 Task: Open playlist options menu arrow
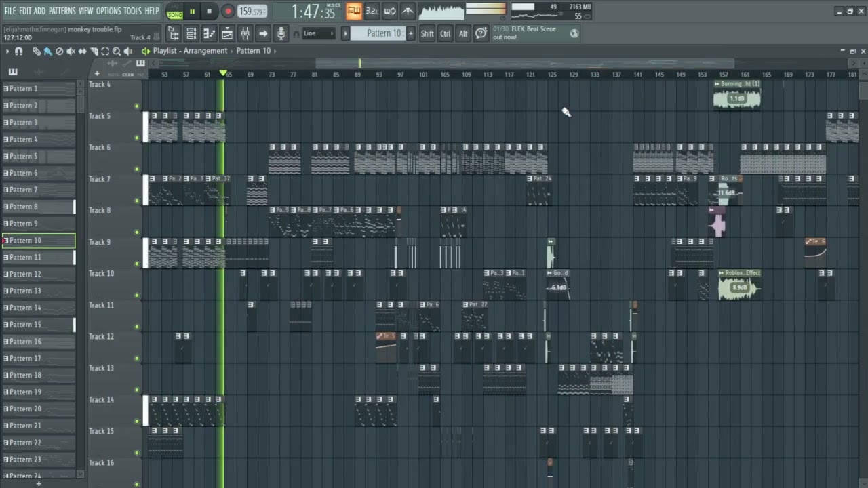pyautogui.click(x=7, y=52)
